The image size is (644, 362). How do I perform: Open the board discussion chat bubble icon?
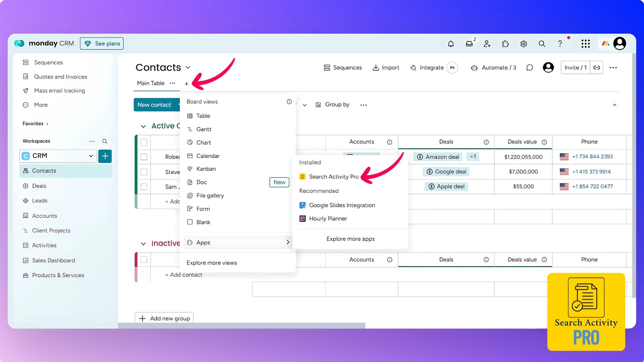(530, 68)
